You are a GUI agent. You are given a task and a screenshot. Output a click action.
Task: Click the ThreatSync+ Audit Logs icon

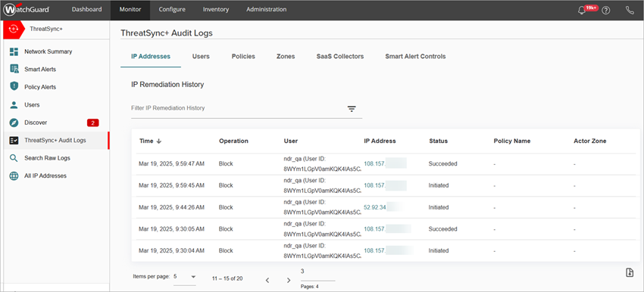pyautogui.click(x=14, y=140)
